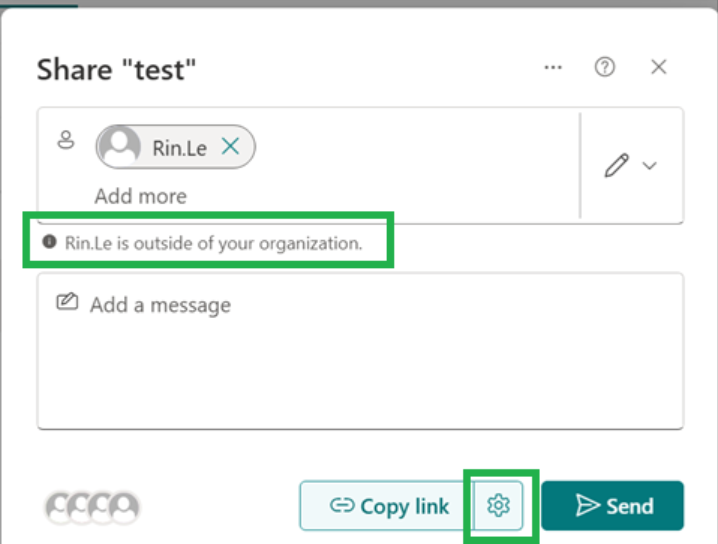Close the Share "test" dialog

pos(658,67)
